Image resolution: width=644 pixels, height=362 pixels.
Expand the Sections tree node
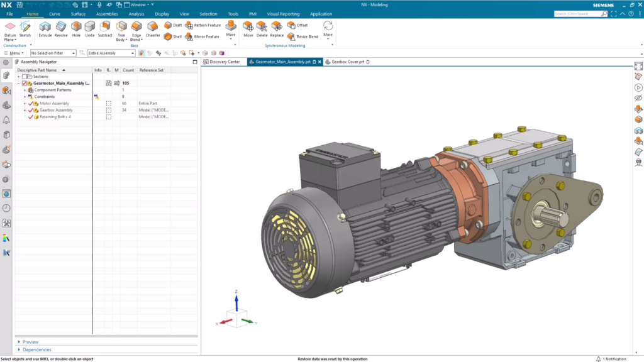coord(18,77)
